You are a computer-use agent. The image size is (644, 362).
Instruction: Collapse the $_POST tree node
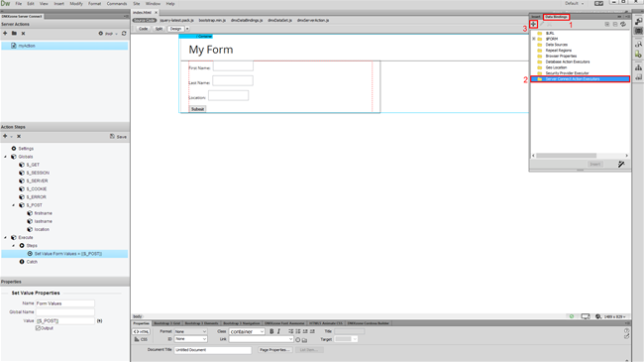[x=13, y=205]
